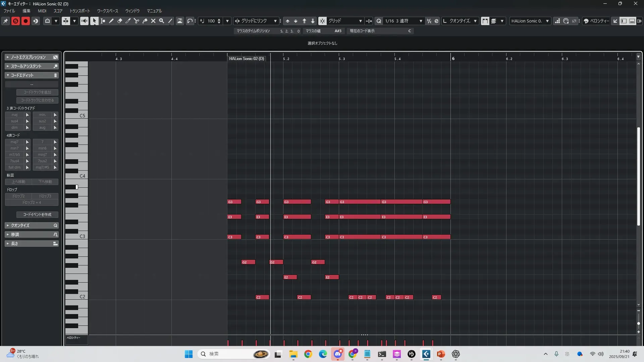
Task: Expand the クオンタイズ section in inspector
Action: click(x=20, y=225)
